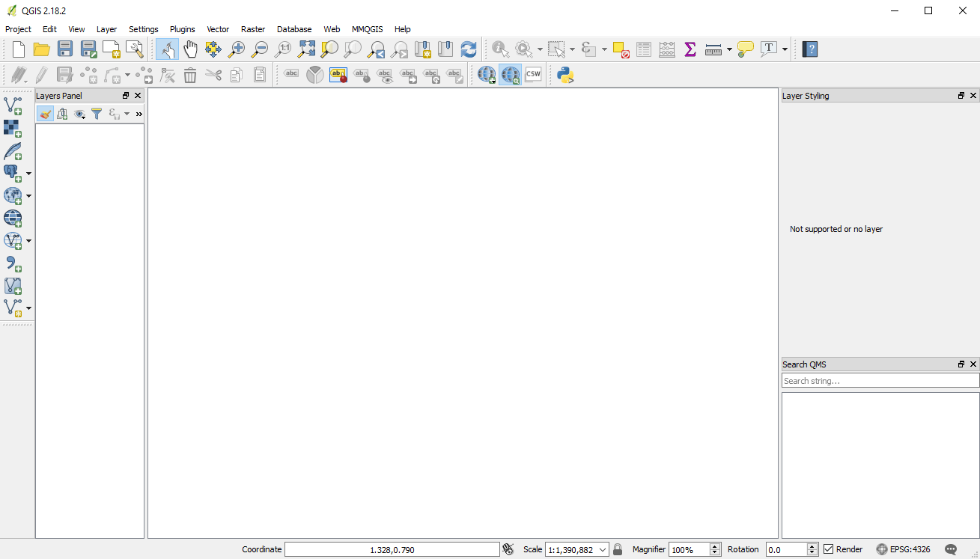
Task: Open the Statistical Summary panel
Action: [690, 49]
